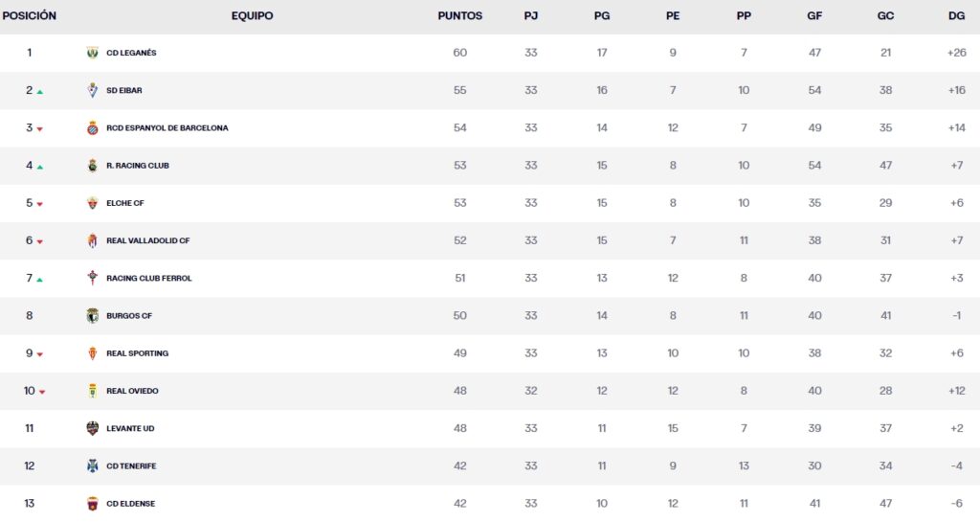Click the red down arrow beside position 3
The width and height of the screenshot is (980, 522).
click(x=40, y=128)
